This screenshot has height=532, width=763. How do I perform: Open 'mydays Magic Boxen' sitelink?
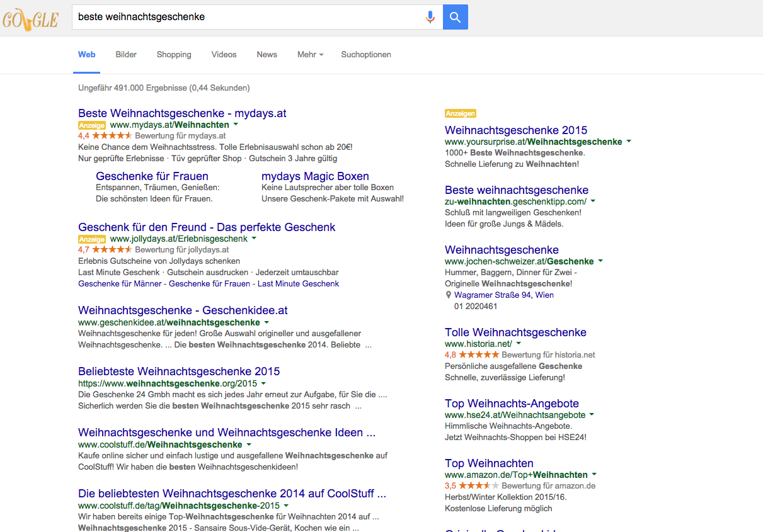315,176
